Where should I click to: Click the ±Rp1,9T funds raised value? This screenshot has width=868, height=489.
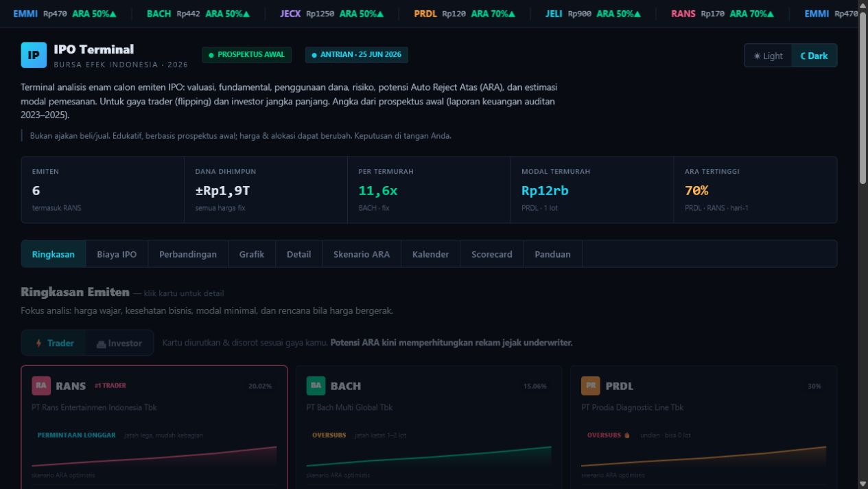(222, 191)
